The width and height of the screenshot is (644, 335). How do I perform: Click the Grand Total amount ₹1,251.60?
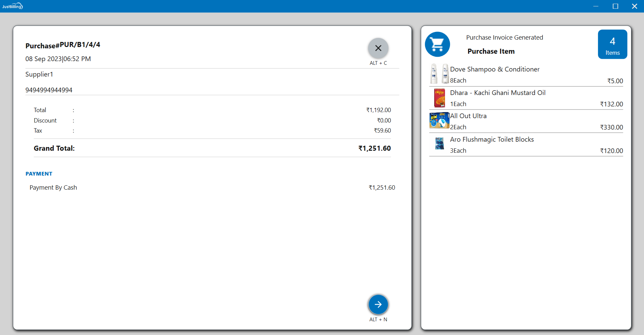point(374,148)
